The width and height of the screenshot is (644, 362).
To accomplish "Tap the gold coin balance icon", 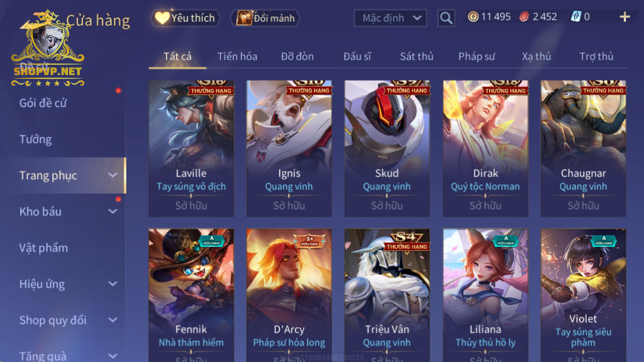I will [473, 17].
